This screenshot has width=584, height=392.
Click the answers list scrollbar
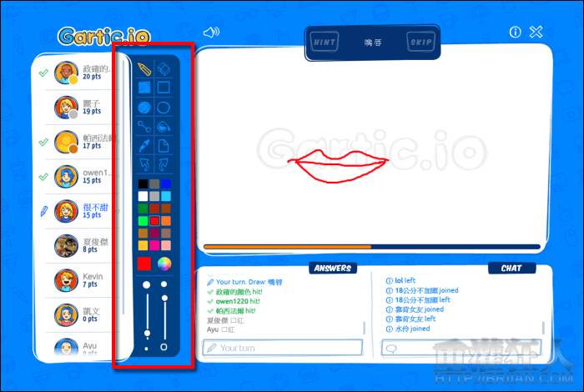364,328
